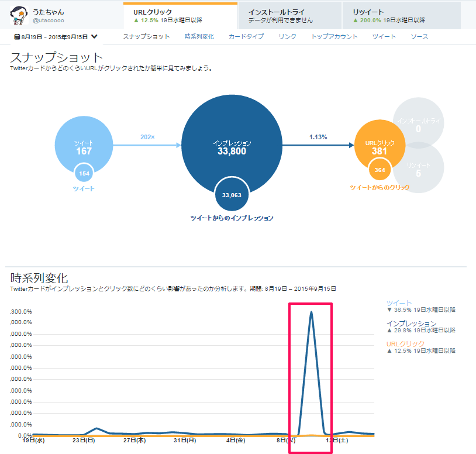Click the small 154 tweets bubble
Screen dimensions: 476x454
pos(84,173)
